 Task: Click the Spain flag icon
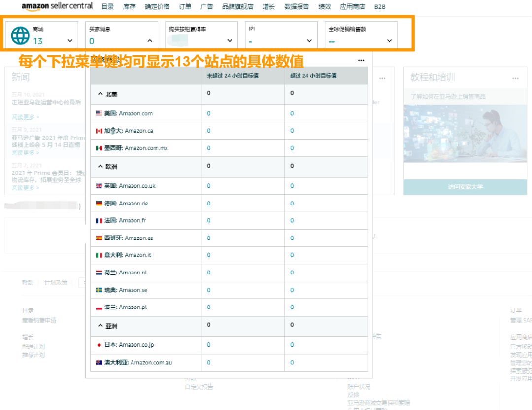(x=99, y=238)
